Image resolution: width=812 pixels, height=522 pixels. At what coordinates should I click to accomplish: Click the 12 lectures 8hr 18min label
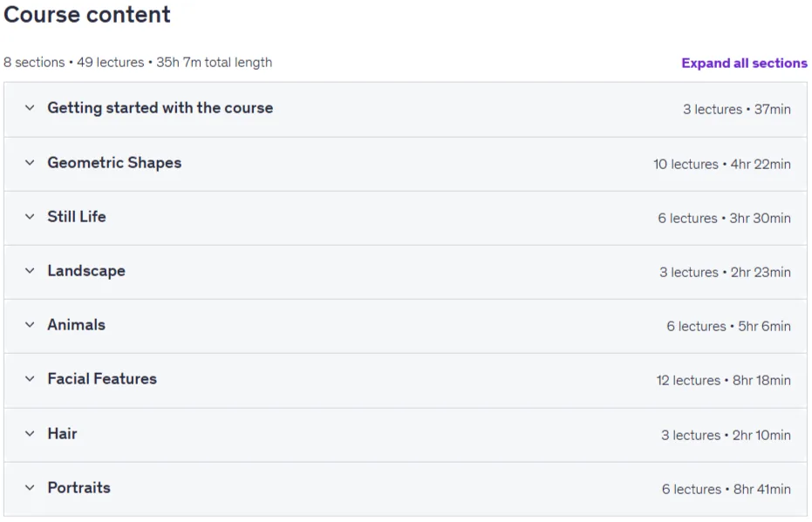click(x=723, y=381)
